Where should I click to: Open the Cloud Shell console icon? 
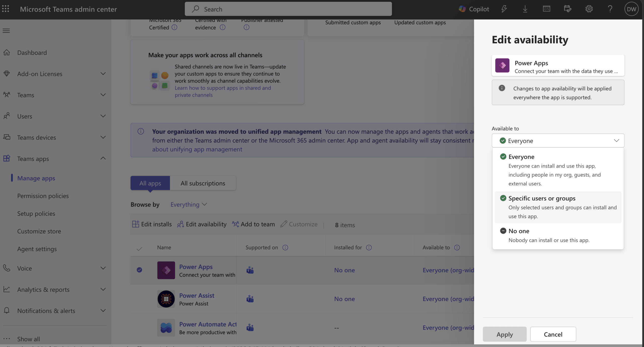tap(546, 9)
